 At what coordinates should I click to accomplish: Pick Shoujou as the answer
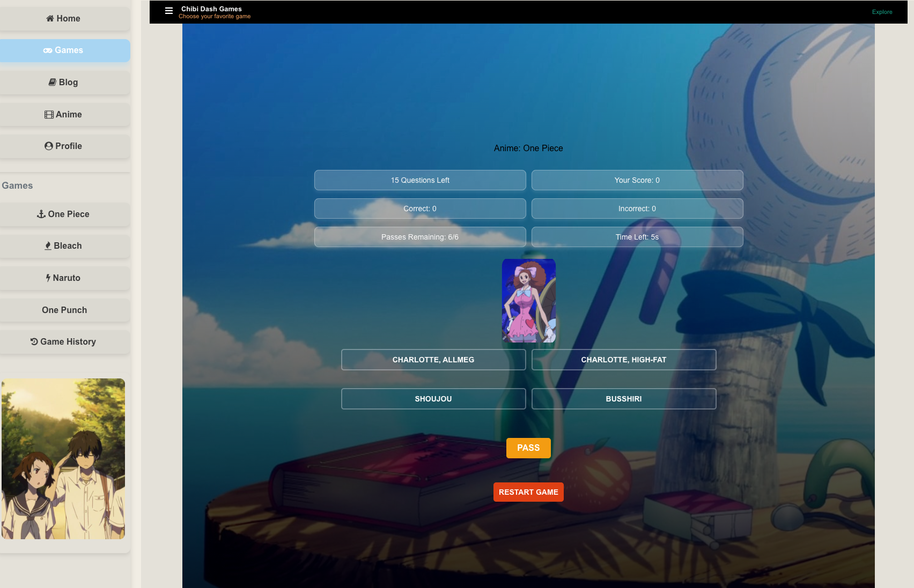point(433,399)
